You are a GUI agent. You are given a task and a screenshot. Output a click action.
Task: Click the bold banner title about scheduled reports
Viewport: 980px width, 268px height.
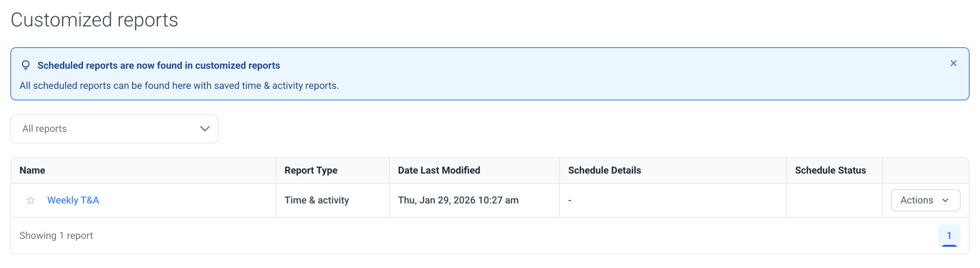coord(158,65)
